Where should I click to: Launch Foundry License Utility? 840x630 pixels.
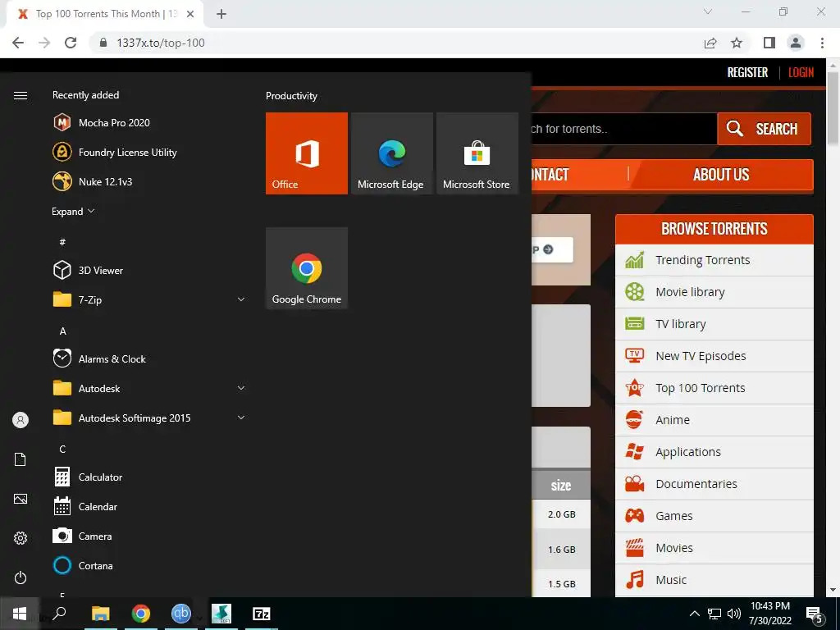coord(115,152)
